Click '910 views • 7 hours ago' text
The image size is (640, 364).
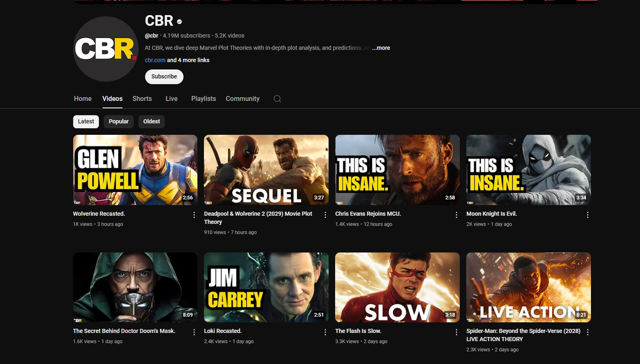click(x=230, y=232)
